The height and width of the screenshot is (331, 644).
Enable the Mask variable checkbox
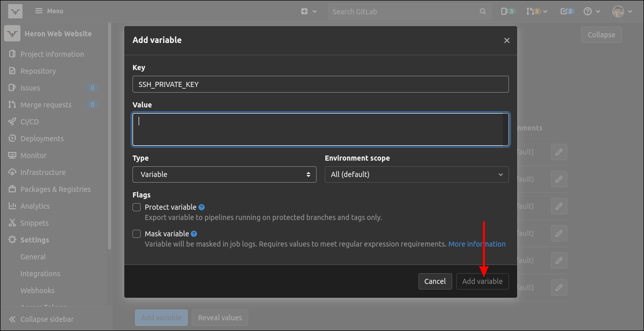[137, 234]
